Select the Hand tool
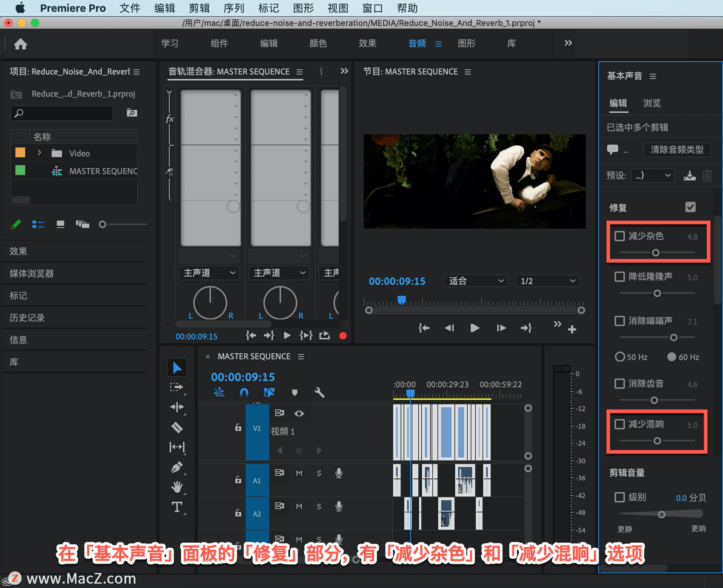723x588 pixels. pyautogui.click(x=177, y=487)
